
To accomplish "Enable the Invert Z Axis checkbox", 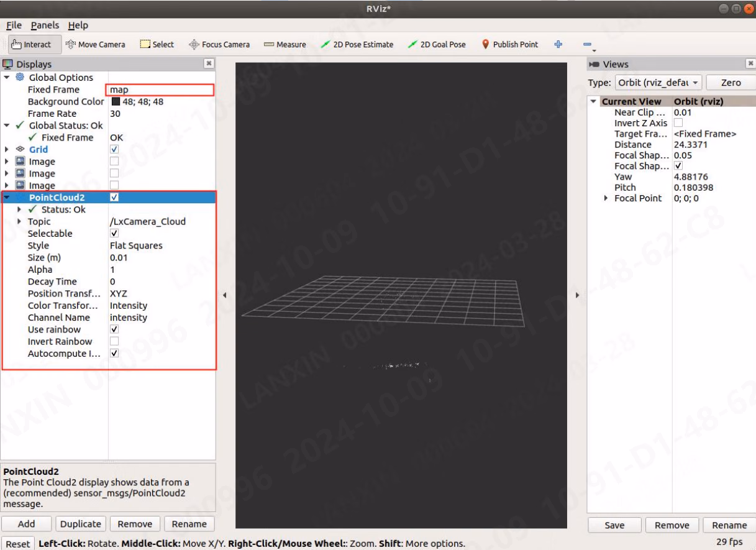I will (678, 123).
